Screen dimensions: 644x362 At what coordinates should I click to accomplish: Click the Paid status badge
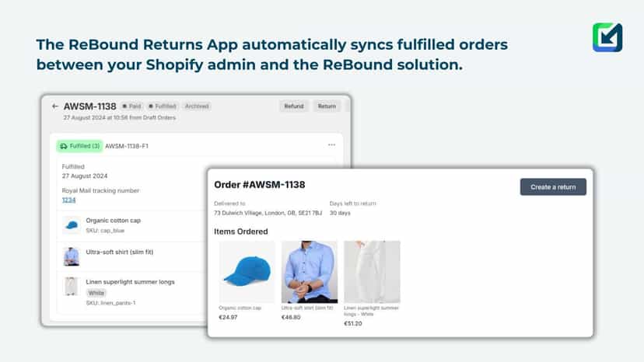coord(132,106)
